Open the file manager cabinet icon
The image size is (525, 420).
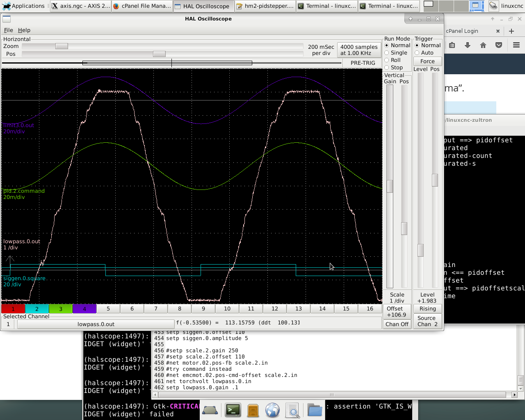tap(253, 410)
